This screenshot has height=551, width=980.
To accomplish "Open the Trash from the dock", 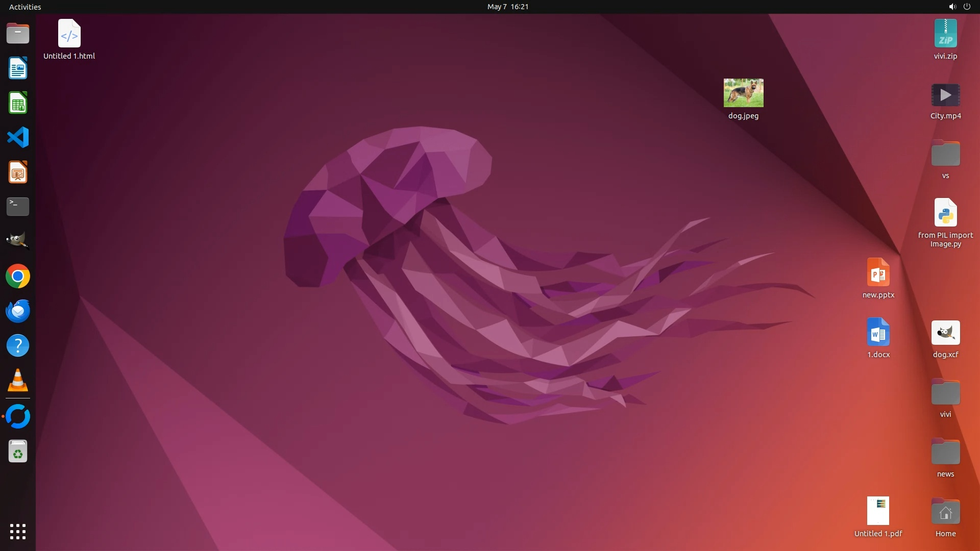I will tap(18, 452).
